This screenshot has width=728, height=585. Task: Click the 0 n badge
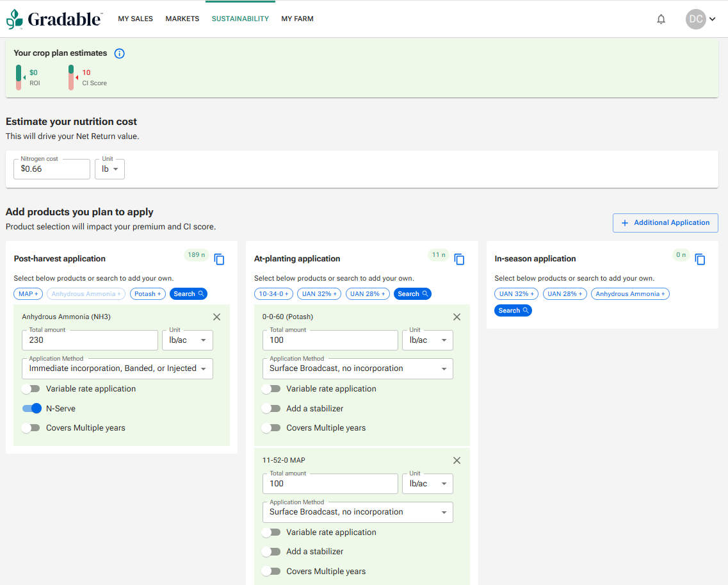(681, 255)
